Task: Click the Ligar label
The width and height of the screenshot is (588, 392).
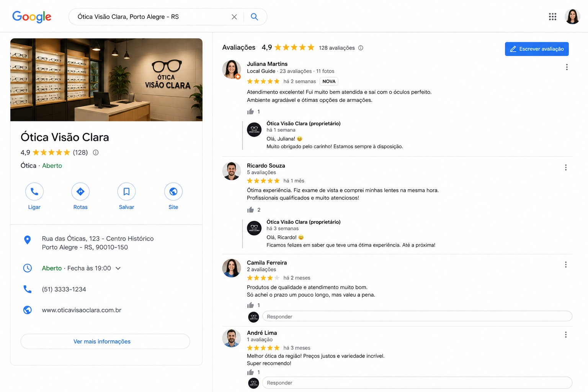Action: (34, 207)
